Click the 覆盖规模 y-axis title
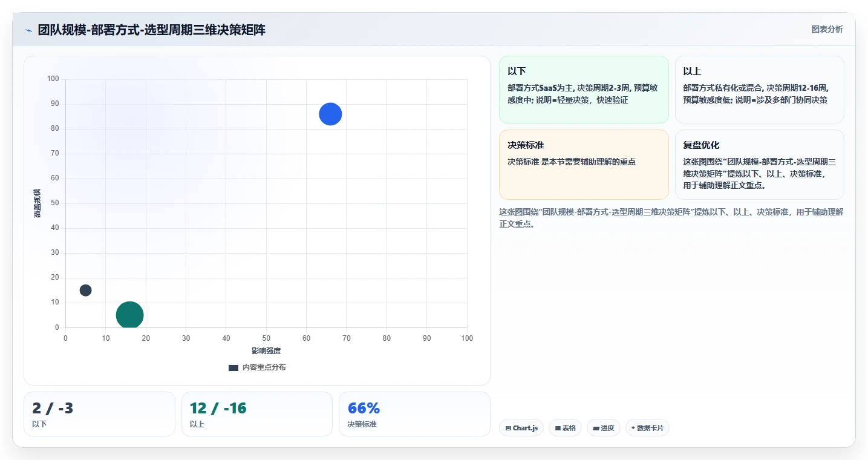The width and height of the screenshot is (868, 460). [38, 203]
